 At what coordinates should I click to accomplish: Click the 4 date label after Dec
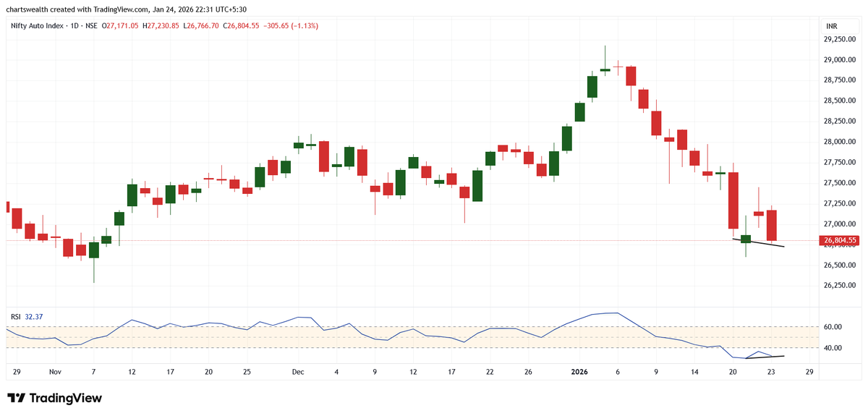point(336,372)
